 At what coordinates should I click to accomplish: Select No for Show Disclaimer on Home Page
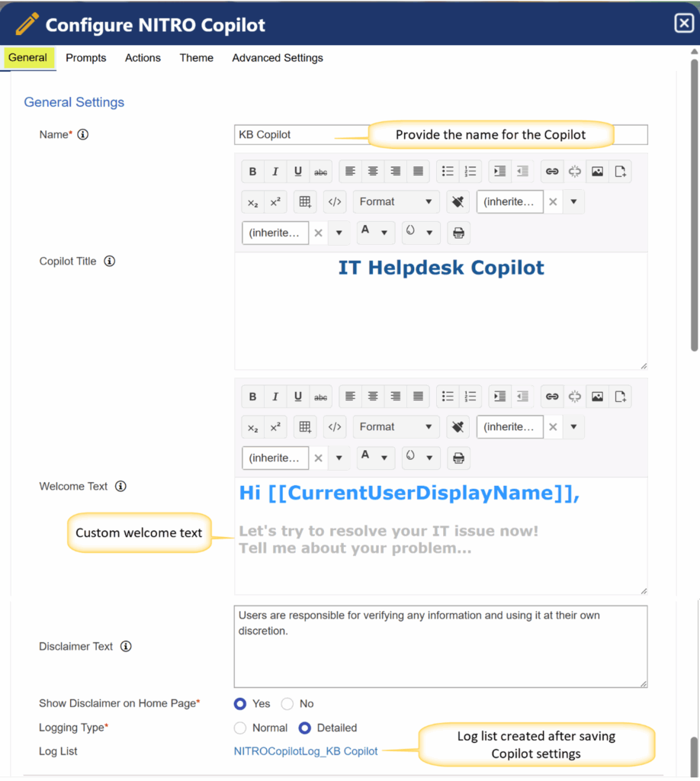coord(287,704)
